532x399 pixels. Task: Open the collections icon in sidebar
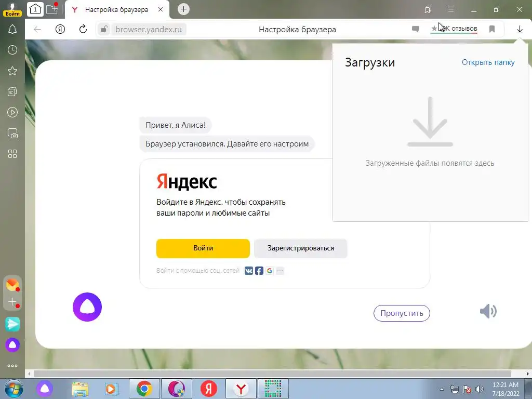click(12, 91)
